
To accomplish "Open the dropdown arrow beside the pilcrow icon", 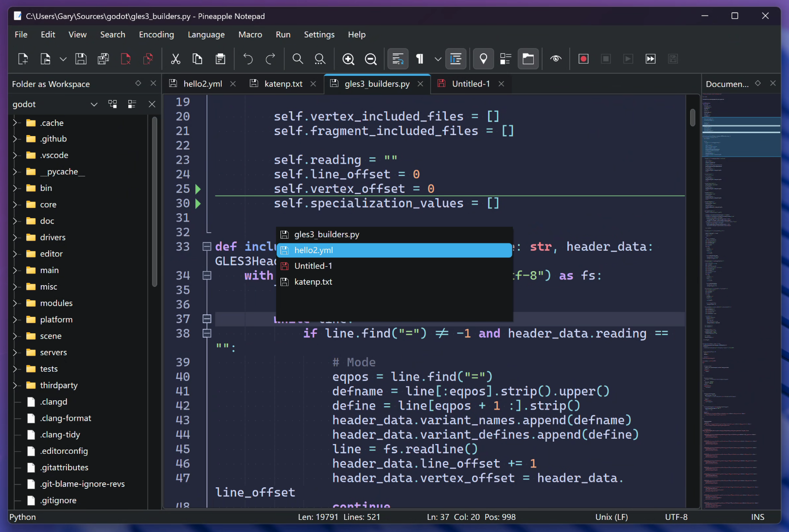I will click(438, 59).
